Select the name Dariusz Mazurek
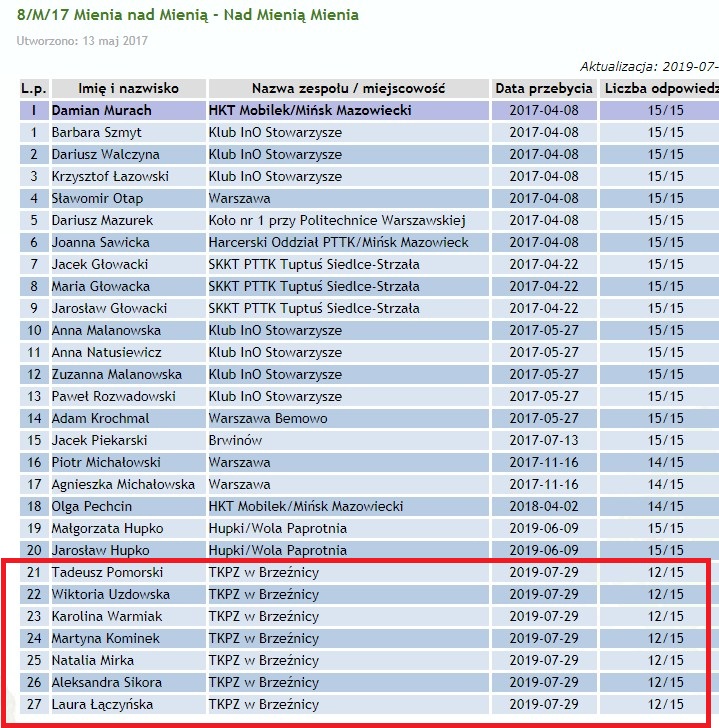The height and width of the screenshot is (728, 719). point(103,220)
